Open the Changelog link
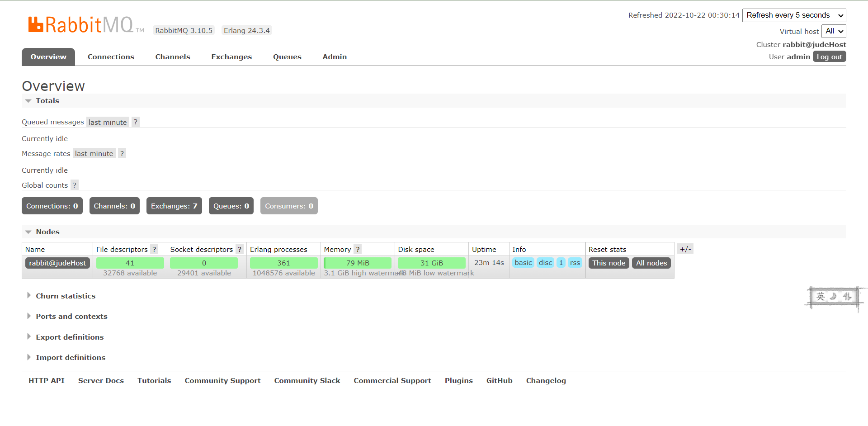868x426 pixels. pyautogui.click(x=546, y=381)
